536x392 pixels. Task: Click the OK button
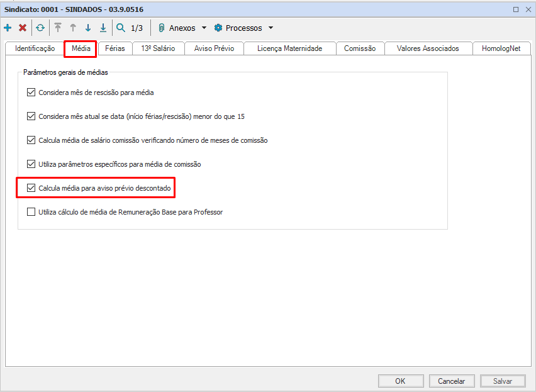click(401, 381)
